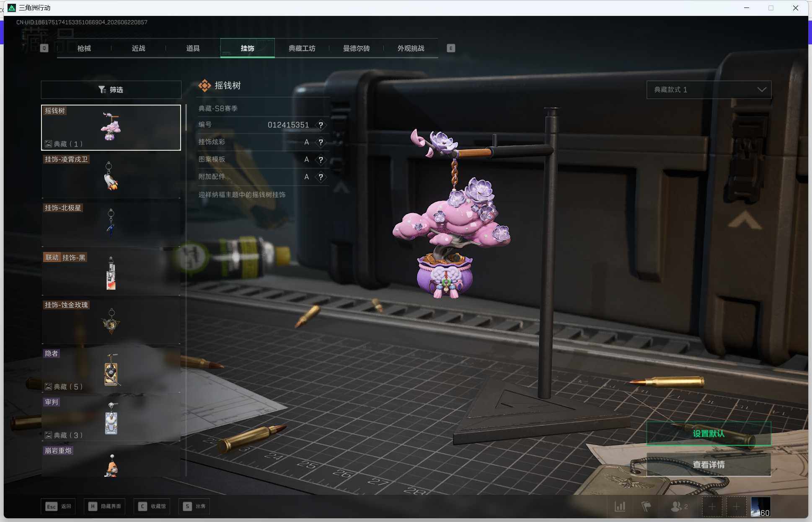Minimize the 三角洲行动 window

pyautogui.click(x=747, y=8)
